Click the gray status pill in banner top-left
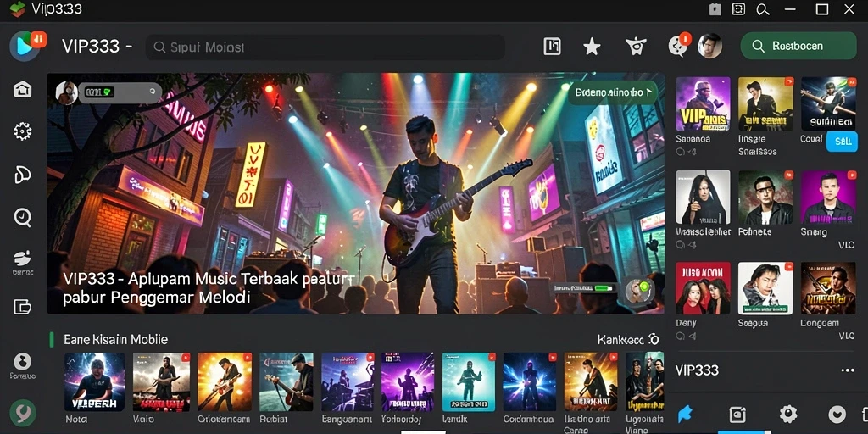This screenshot has height=434, width=868. click(120, 92)
